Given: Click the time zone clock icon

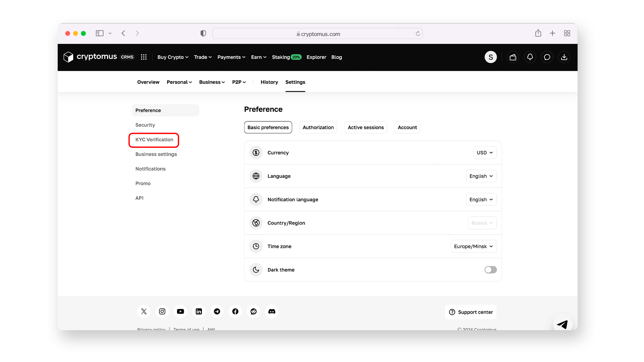Looking at the screenshot, I should (x=256, y=246).
